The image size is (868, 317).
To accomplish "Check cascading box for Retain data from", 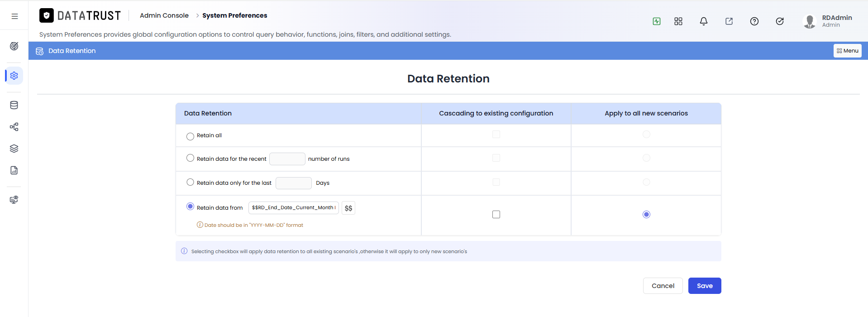I will click(x=496, y=214).
